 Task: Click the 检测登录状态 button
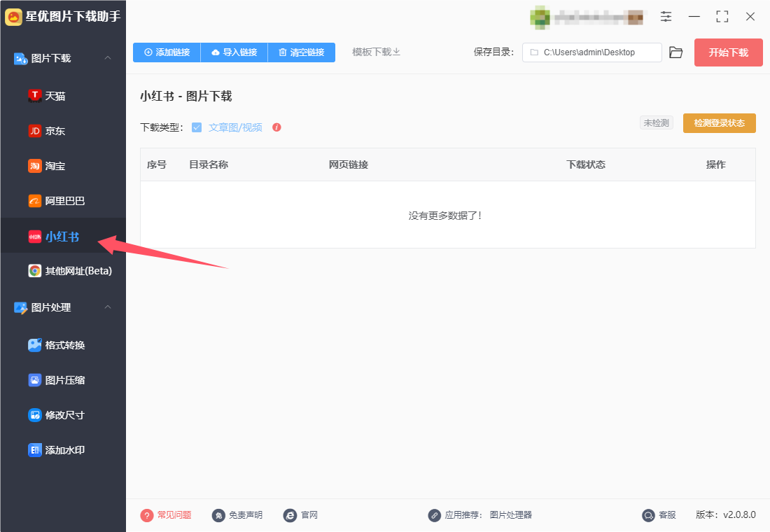pos(720,122)
